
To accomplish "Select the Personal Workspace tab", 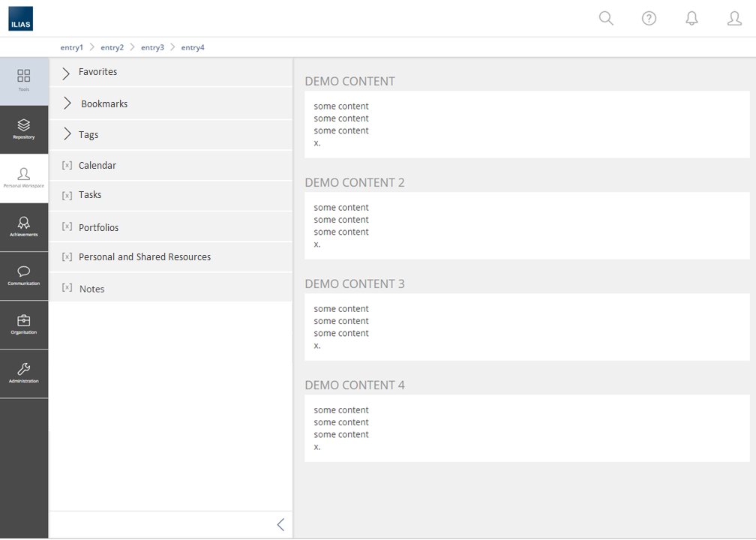I will pyautogui.click(x=24, y=178).
